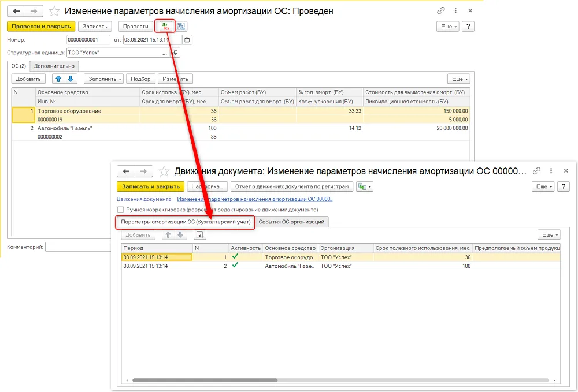Go forward in the Движения документа window
The height and width of the screenshot is (392, 578).
[x=144, y=171]
